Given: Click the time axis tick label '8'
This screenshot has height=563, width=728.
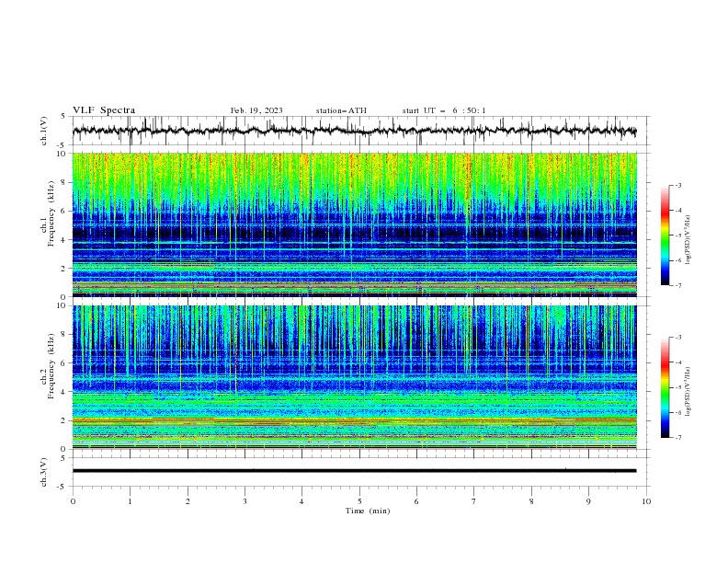Looking at the screenshot, I should (531, 501).
